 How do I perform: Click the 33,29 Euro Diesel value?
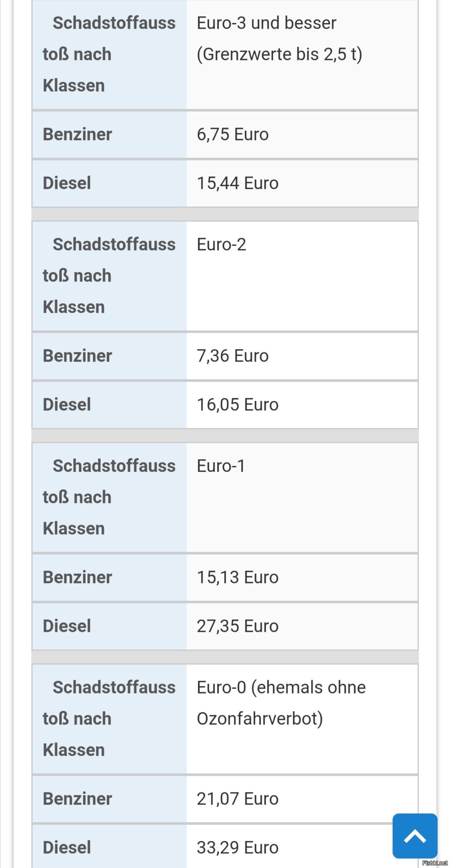(237, 848)
